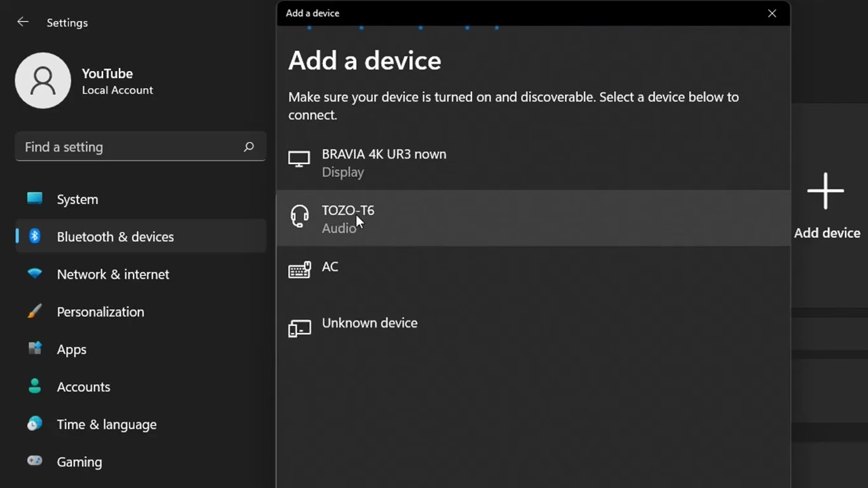Close the Add a device dialog
Screen dimensions: 868x488
click(x=772, y=14)
